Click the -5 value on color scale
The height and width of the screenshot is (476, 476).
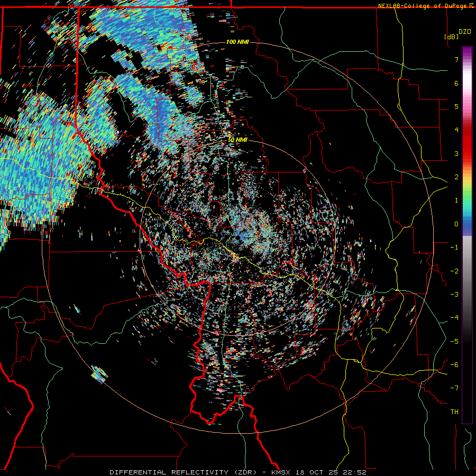point(454,342)
